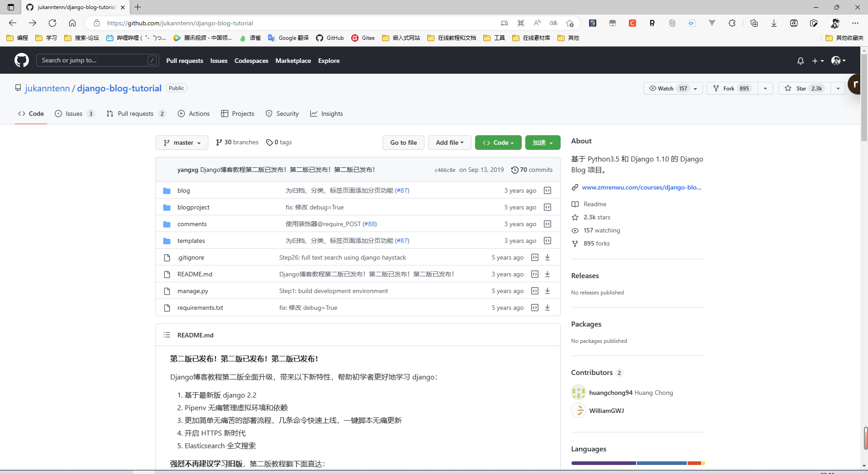
Task: Open the 30 branches link
Action: click(x=237, y=142)
